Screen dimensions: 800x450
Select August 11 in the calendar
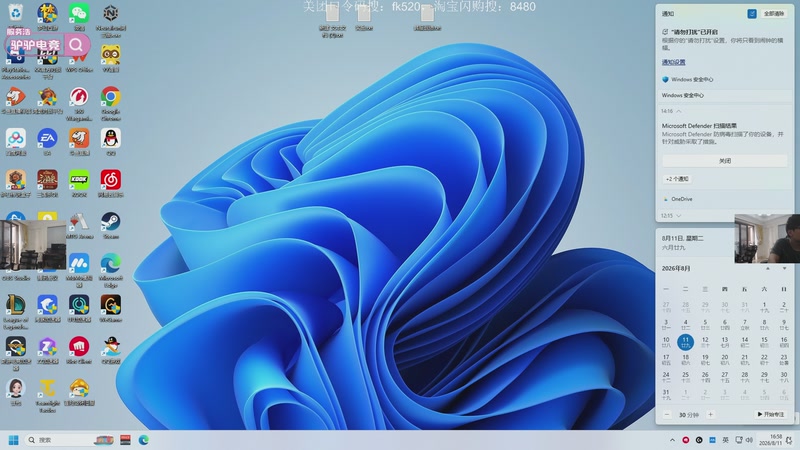coord(685,342)
